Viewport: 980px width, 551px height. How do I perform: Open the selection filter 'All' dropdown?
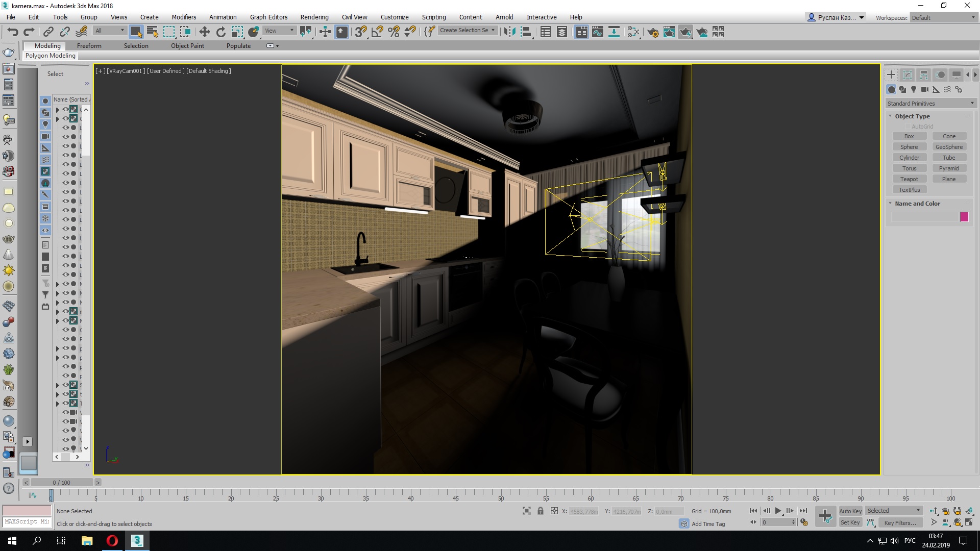tap(110, 31)
